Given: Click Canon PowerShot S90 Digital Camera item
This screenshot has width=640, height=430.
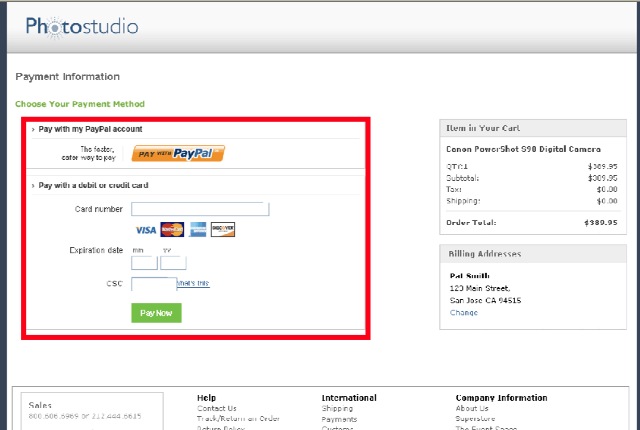Looking at the screenshot, I should click(x=523, y=149).
